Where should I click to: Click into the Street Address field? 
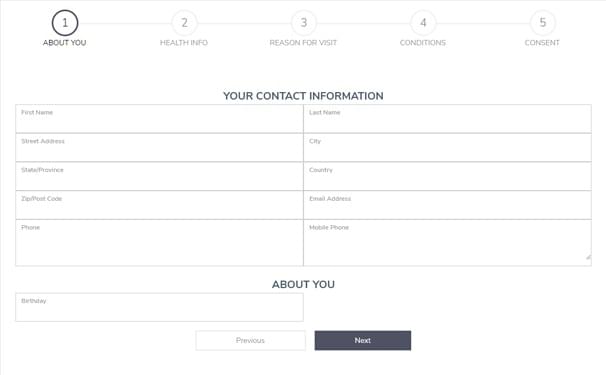click(x=159, y=147)
